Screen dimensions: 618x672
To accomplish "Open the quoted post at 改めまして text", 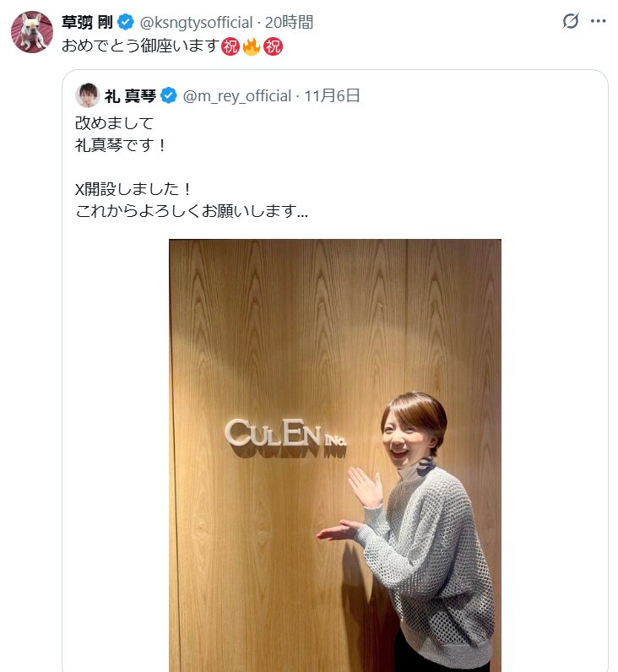I will coord(114,123).
